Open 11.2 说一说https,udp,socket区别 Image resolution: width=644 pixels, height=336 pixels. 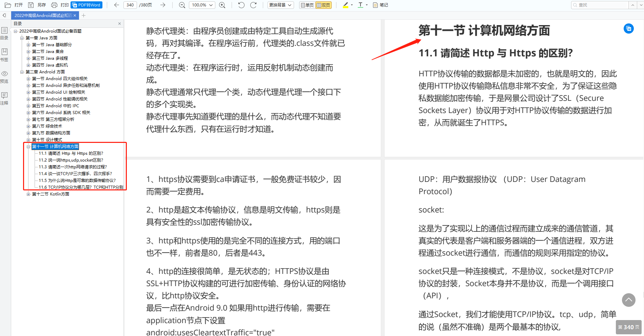[x=71, y=160]
